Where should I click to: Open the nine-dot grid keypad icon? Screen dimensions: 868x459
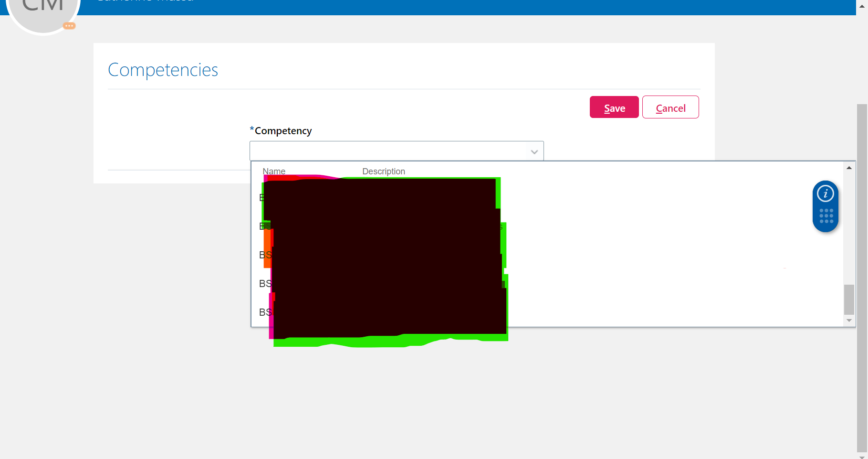tap(826, 216)
